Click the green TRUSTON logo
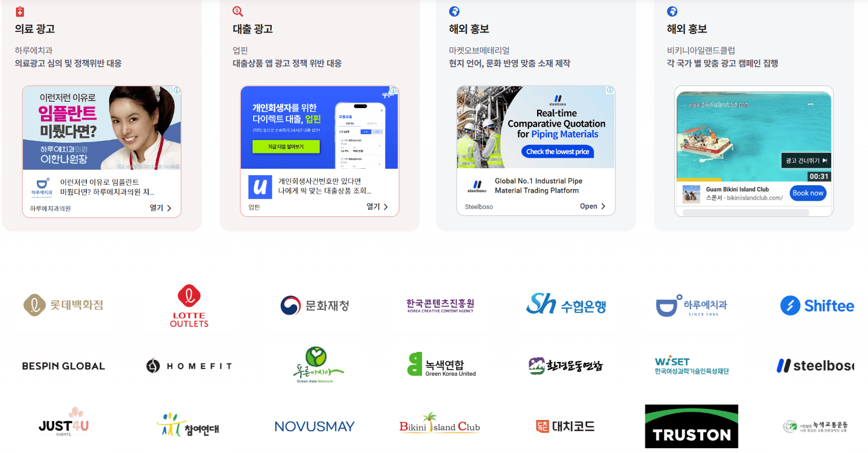 coord(692,426)
